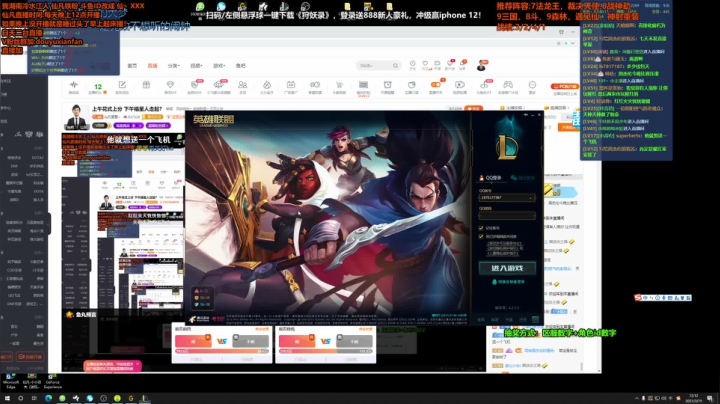Expand hidden system tray icons chevron
Screen dimensions: 720x404
point(637,398)
